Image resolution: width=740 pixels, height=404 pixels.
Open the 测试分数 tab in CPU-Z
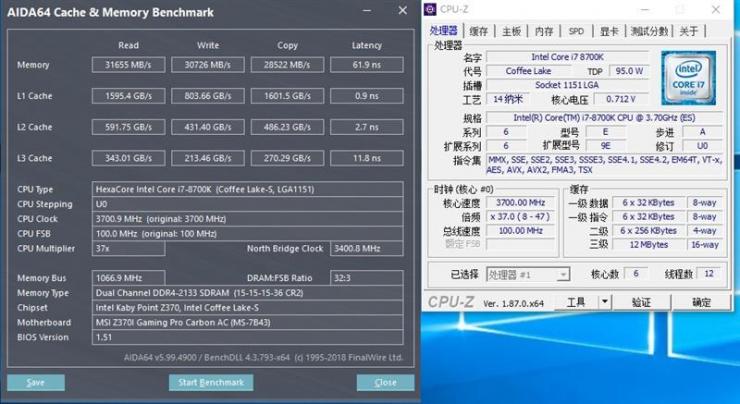point(649,31)
